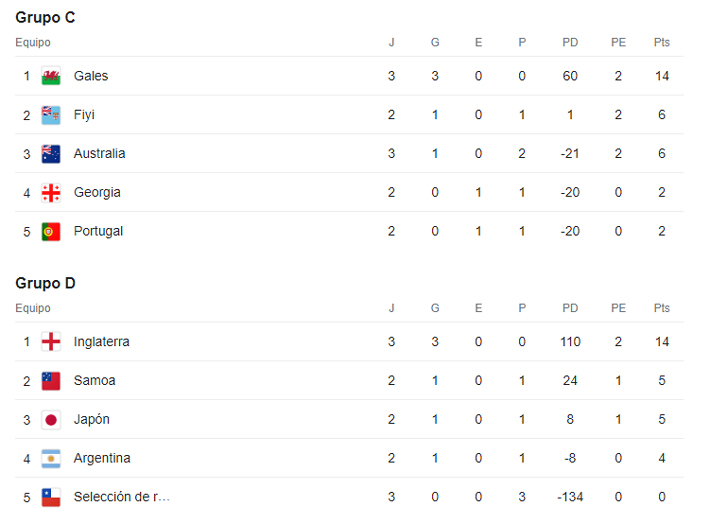Image resolution: width=710 pixels, height=524 pixels.
Task: Open the Gales team link
Action: 91,76
